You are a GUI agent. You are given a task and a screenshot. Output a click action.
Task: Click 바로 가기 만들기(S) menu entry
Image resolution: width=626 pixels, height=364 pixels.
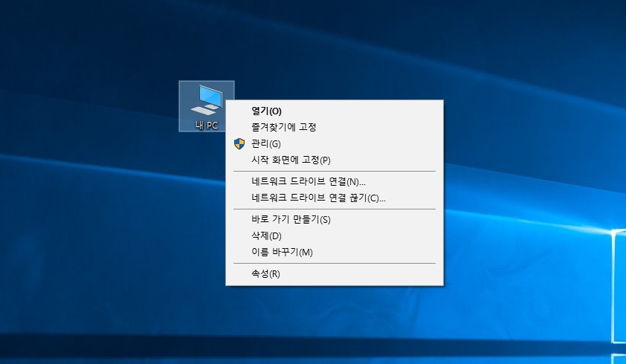(335, 220)
